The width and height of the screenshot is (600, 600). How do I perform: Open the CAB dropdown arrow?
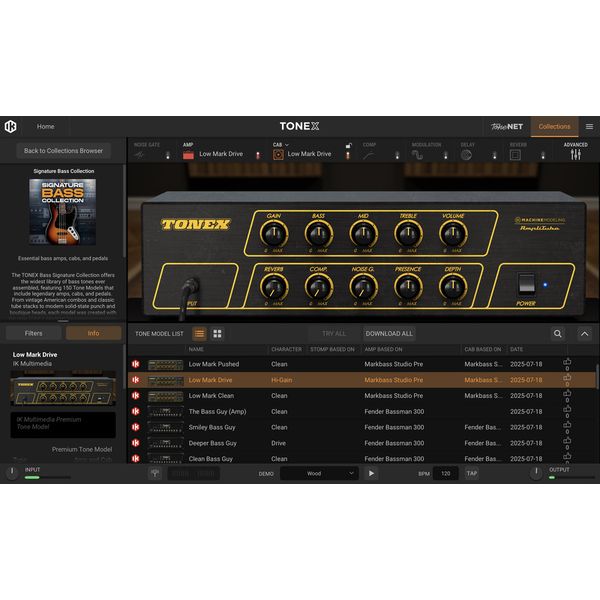click(x=288, y=145)
